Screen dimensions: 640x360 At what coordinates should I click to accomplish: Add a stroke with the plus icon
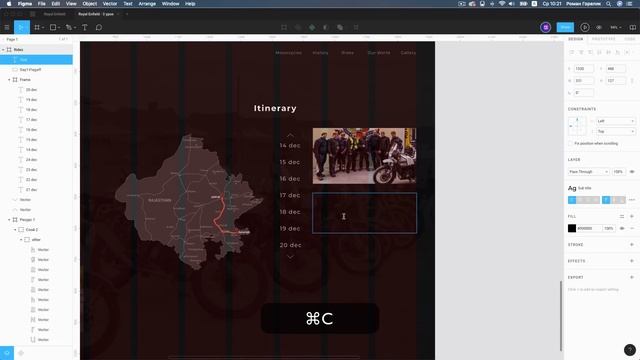click(x=632, y=244)
